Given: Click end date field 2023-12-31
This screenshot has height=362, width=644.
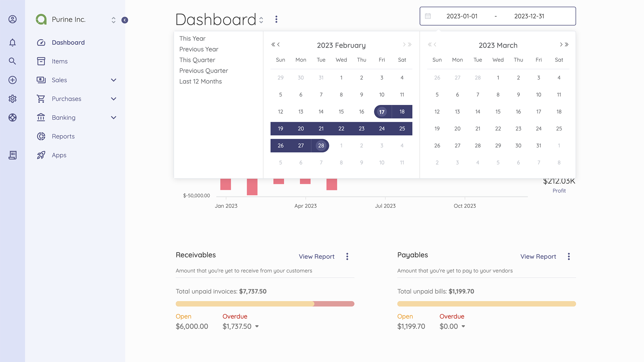Looking at the screenshot, I should pos(529,16).
